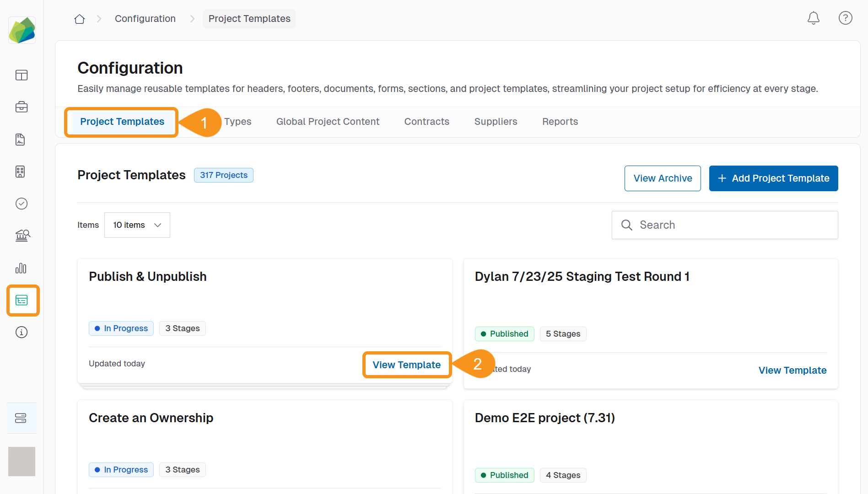Viewport: 868px width, 494px height.
Task: Click into the Search field
Action: 732,225
